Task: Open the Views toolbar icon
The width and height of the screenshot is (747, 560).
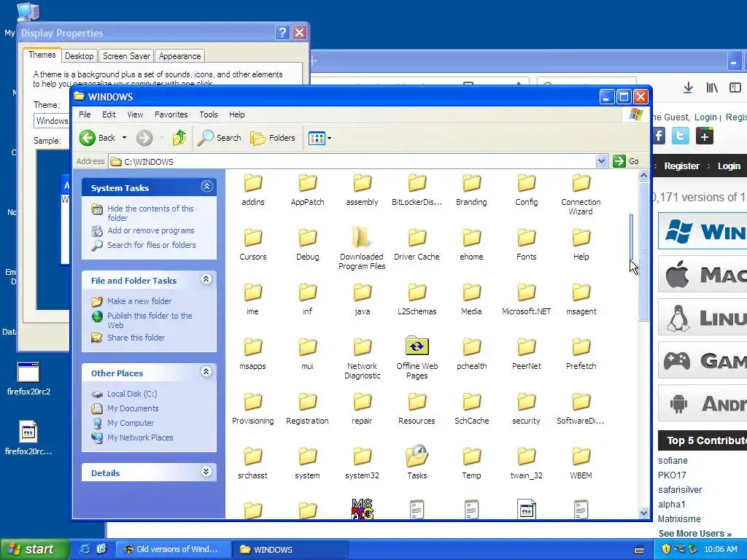Action: 317,139
